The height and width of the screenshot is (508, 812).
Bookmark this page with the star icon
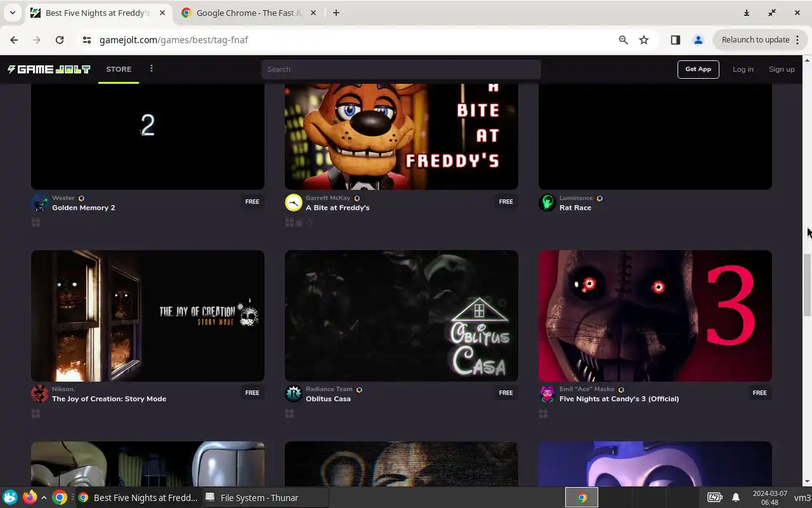pyautogui.click(x=644, y=39)
